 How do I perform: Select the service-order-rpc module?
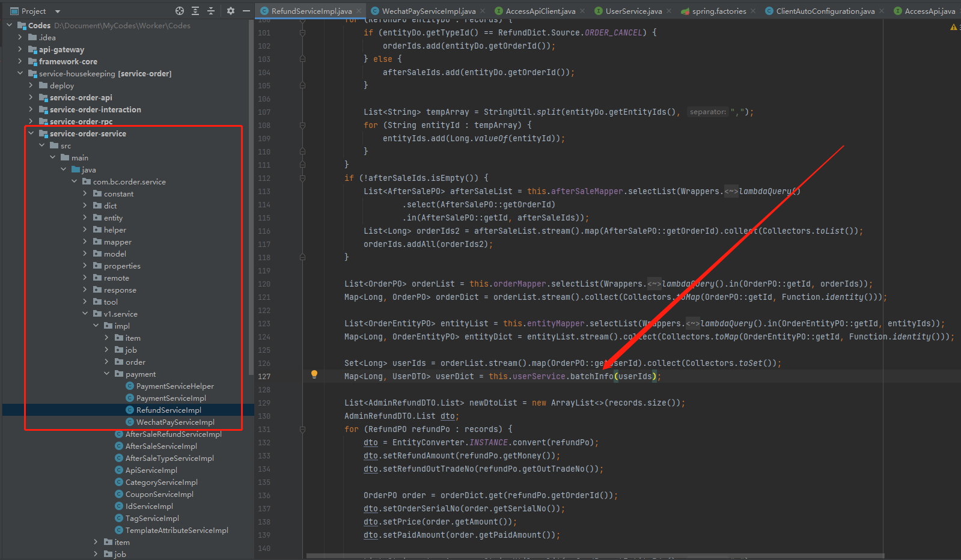click(x=81, y=121)
